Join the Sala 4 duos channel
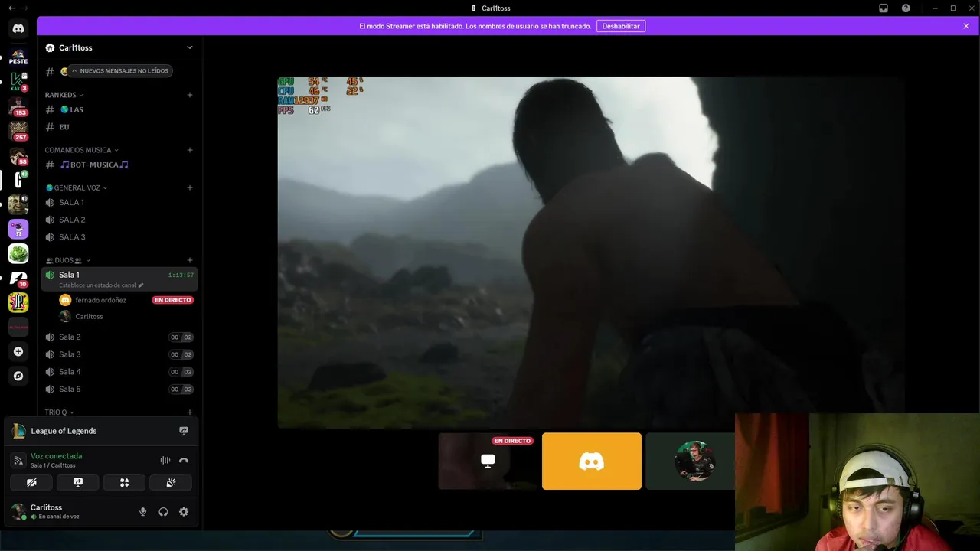Viewport: 980px width, 551px height. click(119, 372)
